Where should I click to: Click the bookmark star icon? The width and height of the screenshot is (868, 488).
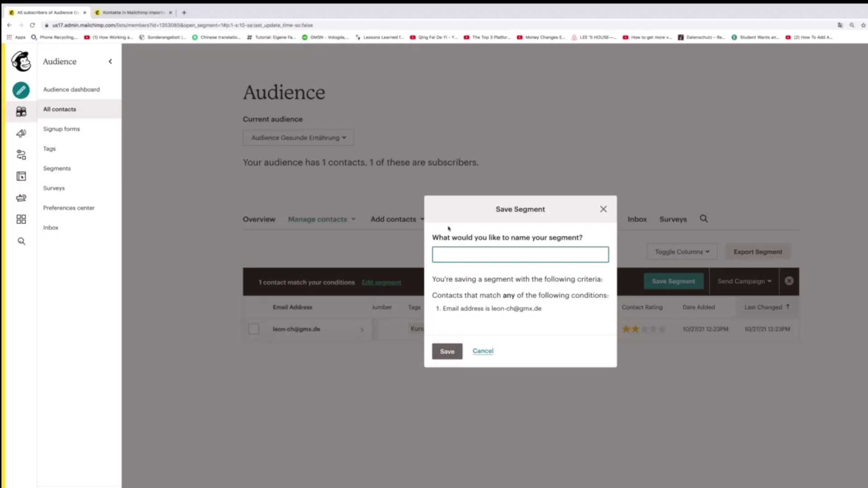863,25
